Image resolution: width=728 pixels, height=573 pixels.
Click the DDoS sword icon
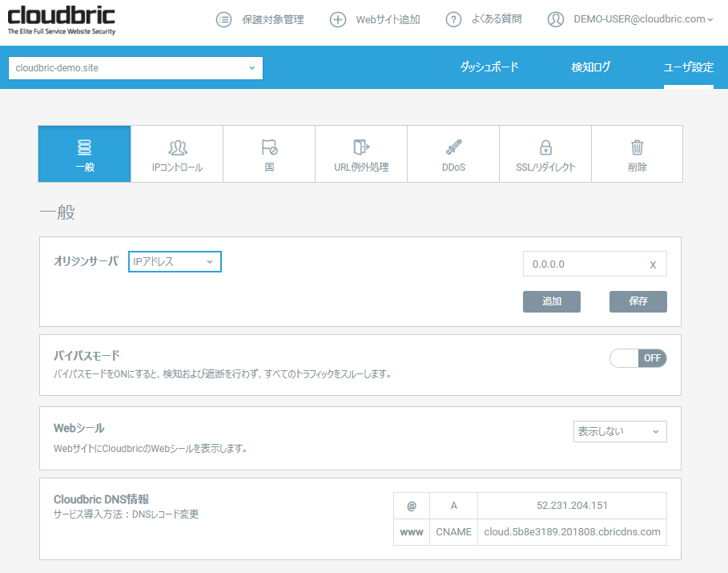453,147
